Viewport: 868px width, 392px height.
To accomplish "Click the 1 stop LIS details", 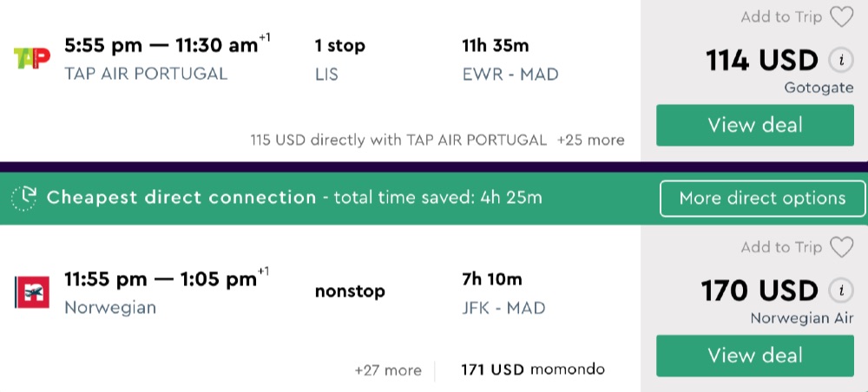I will click(x=339, y=59).
